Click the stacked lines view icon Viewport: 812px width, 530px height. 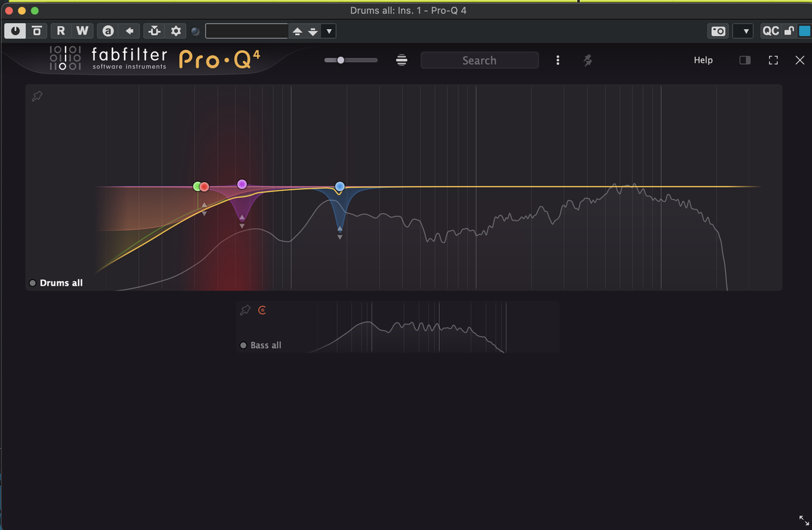pyautogui.click(x=402, y=60)
